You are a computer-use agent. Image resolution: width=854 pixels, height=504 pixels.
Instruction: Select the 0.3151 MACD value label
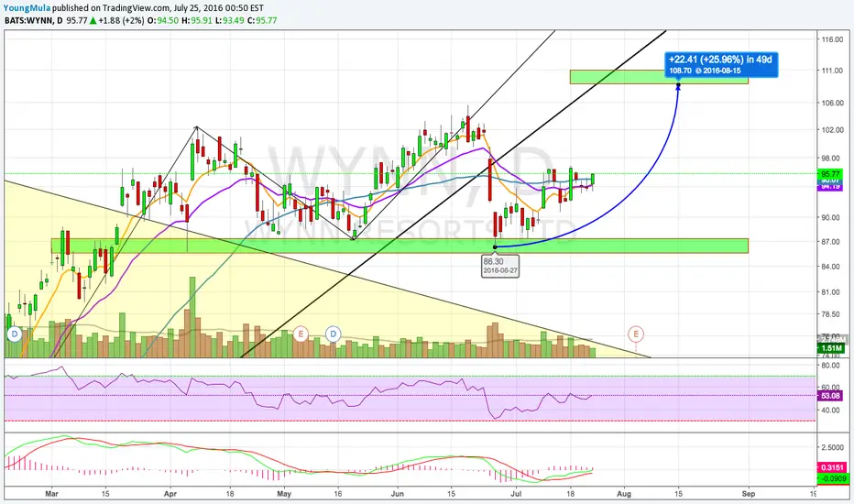coord(833,467)
